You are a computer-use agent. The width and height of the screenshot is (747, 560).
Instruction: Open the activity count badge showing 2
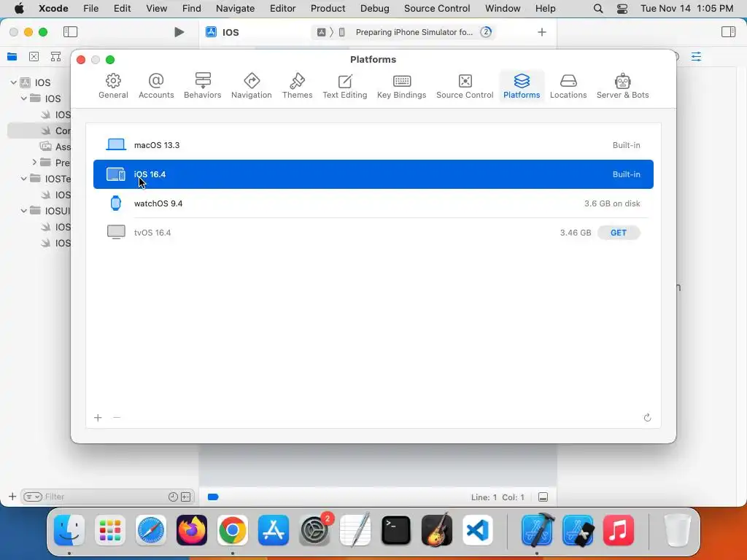pyautogui.click(x=485, y=32)
